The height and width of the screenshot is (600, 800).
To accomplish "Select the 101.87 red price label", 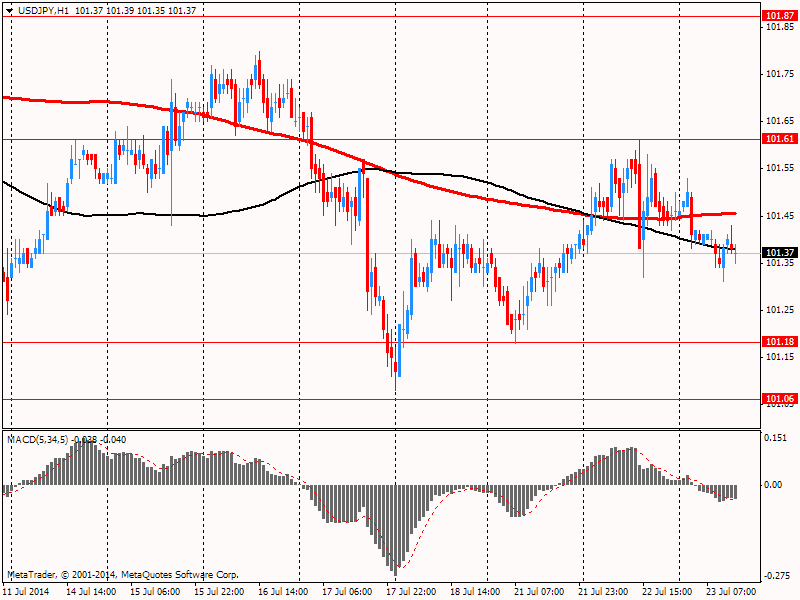I will click(x=780, y=16).
